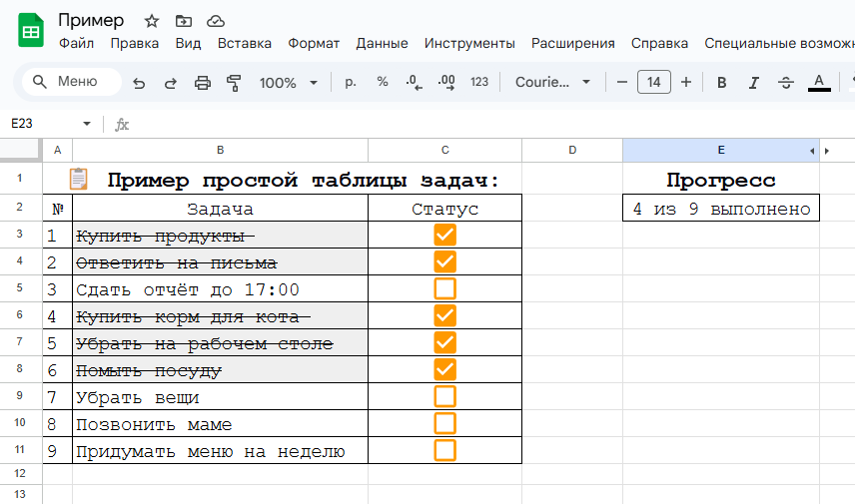Image resolution: width=855 pixels, height=504 pixels.
Task: Click the search Меню box
Action: coord(72,82)
